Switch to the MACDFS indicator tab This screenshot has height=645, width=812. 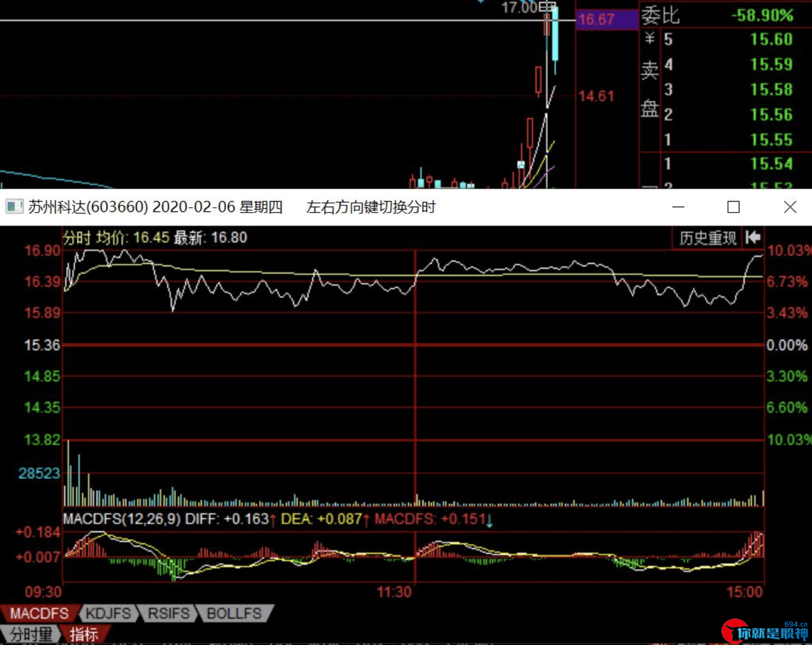click(39, 614)
